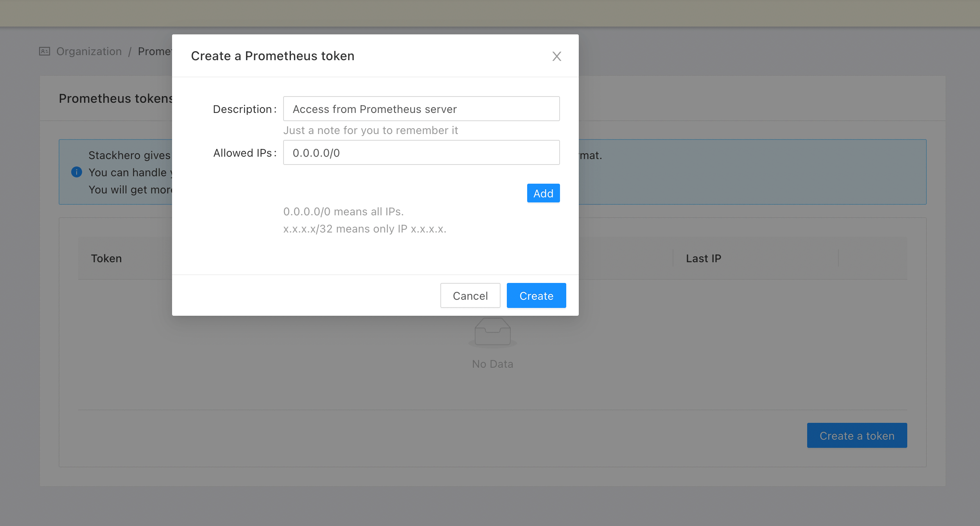980x526 pixels.
Task: Click the Last IP column header
Action: click(704, 258)
